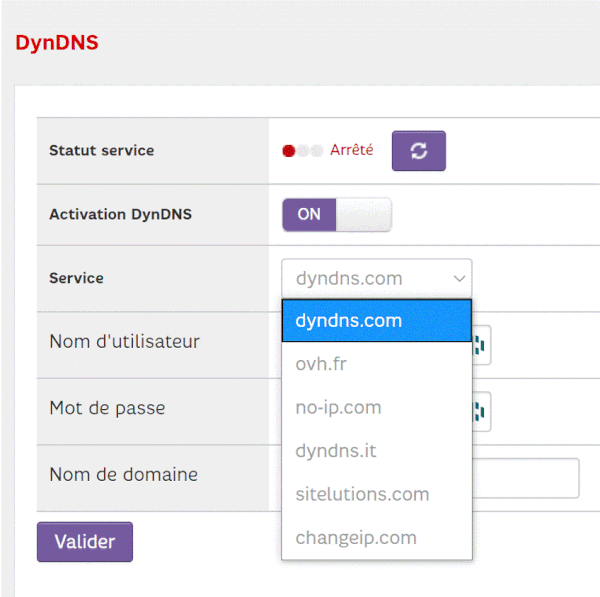Click password manager icon in username field
The width and height of the screenshot is (600, 597).
tap(479, 344)
